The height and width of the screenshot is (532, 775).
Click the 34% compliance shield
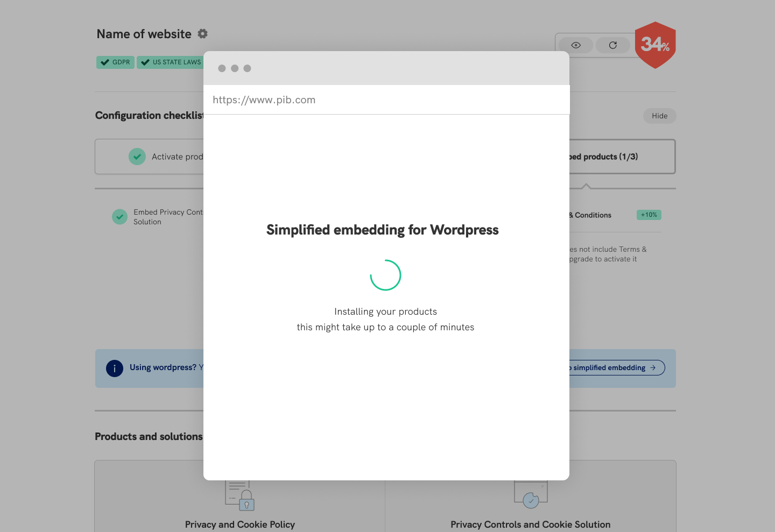point(655,45)
